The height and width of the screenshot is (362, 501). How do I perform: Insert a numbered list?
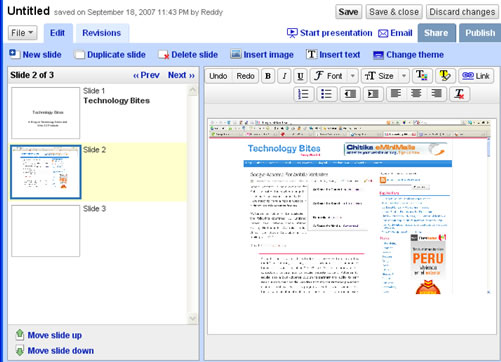tap(303, 94)
